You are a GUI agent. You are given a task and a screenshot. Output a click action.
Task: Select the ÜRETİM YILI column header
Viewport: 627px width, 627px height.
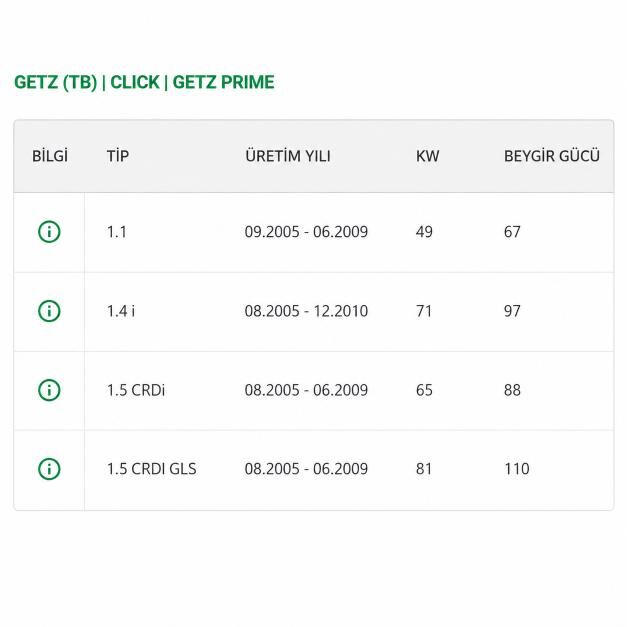tap(288, 156)
